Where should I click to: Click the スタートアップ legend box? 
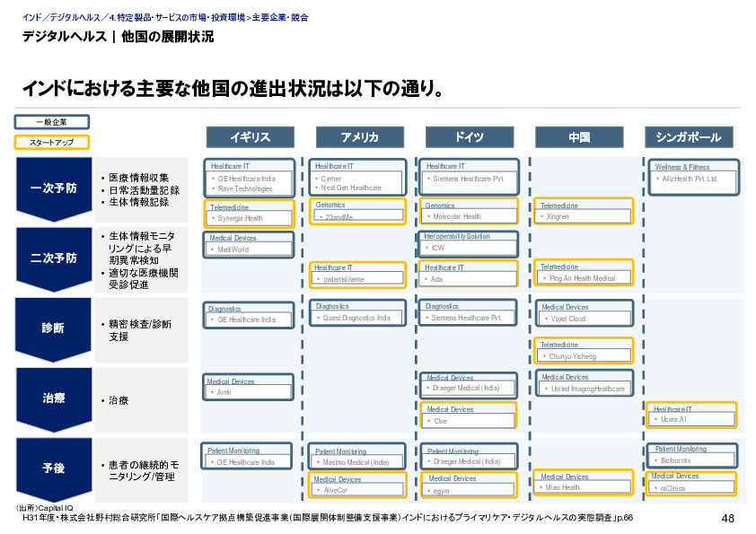coord(51,142)
